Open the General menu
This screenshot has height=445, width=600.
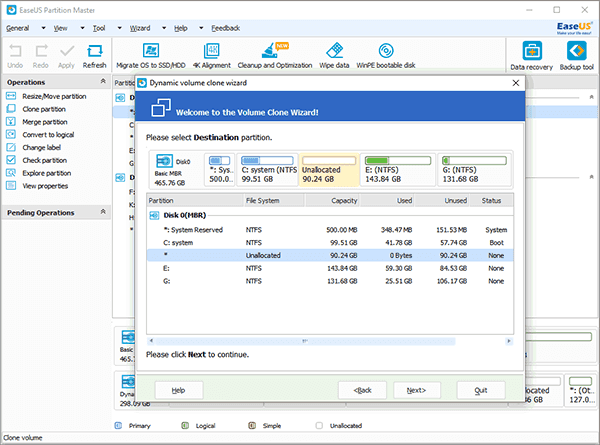coord(18,28)
